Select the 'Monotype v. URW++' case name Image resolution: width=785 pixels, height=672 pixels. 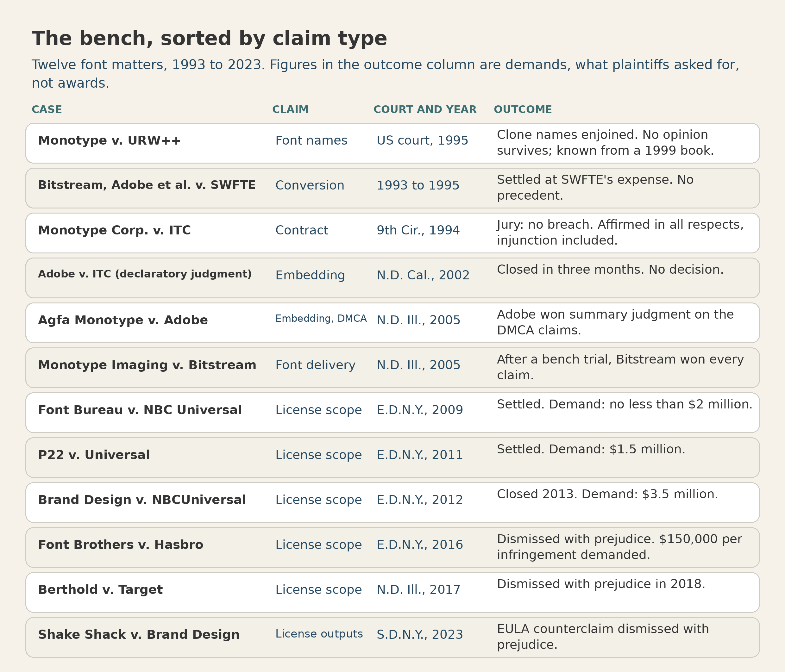pyautogui.click(x=110, y=140)
